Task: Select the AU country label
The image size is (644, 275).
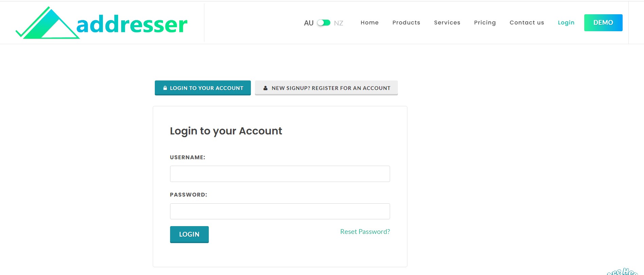Action: [x=309, y=23]
